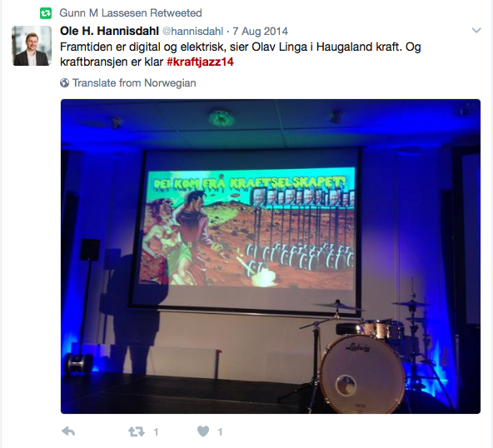This screenshot has height=448, width=493.
Task: Open the @hannisdahl handle link
Action: point(192,31)
